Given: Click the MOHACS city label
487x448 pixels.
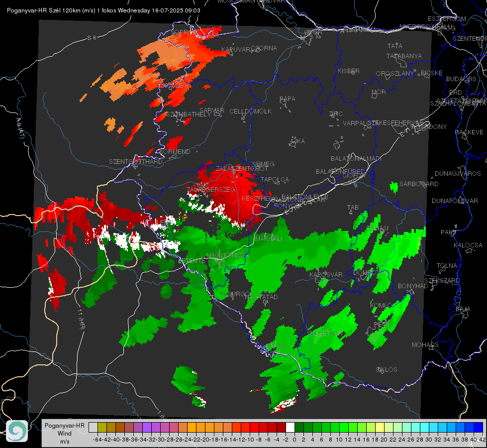Looking at the screenshot, I should [425, 345].
